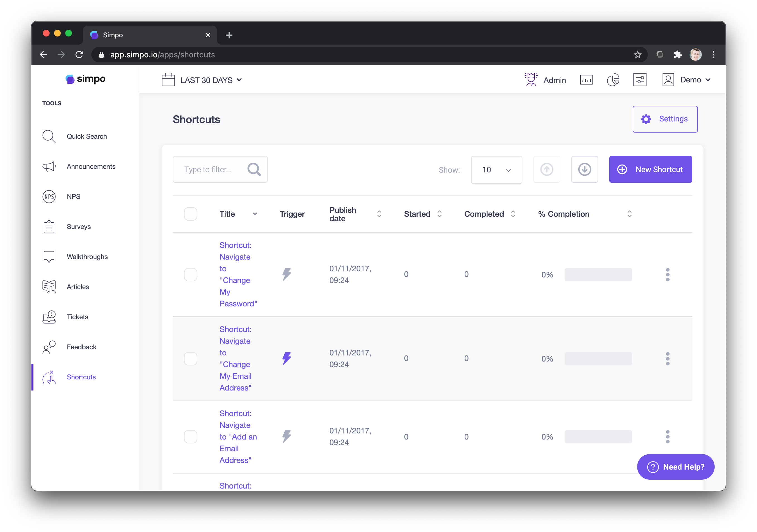
Task: Open the Show 10 rows dropdown
Action: [496, 170]
